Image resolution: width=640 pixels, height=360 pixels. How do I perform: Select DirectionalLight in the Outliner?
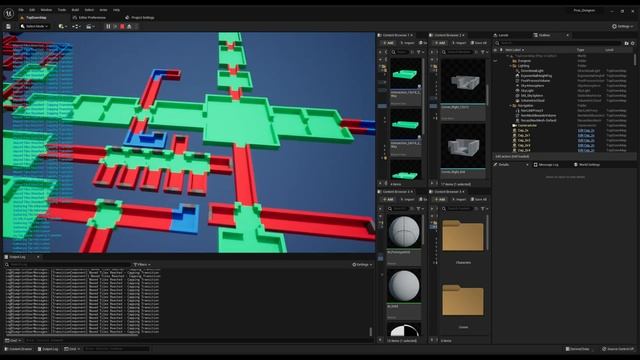pos(532,71)
